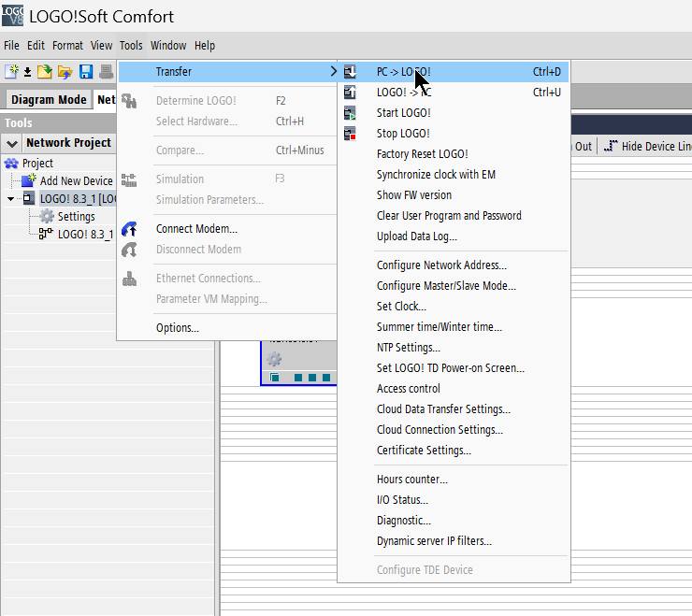Choose Start LOGO! from submenu
692x616 pixels.
tap(454, 113)
